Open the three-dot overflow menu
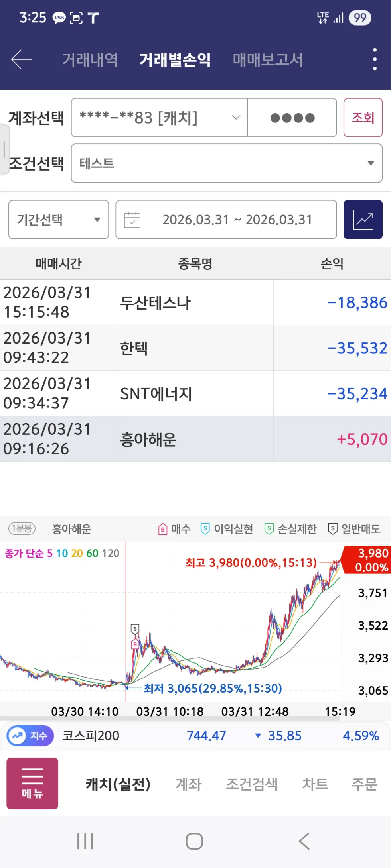391x868 pixels. (374, 59)
